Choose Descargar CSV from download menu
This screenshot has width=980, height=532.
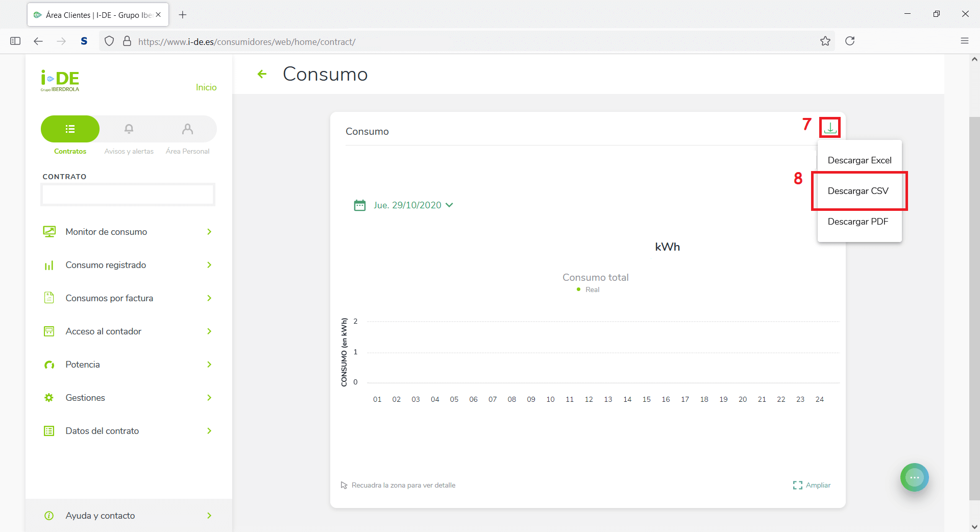857,191
